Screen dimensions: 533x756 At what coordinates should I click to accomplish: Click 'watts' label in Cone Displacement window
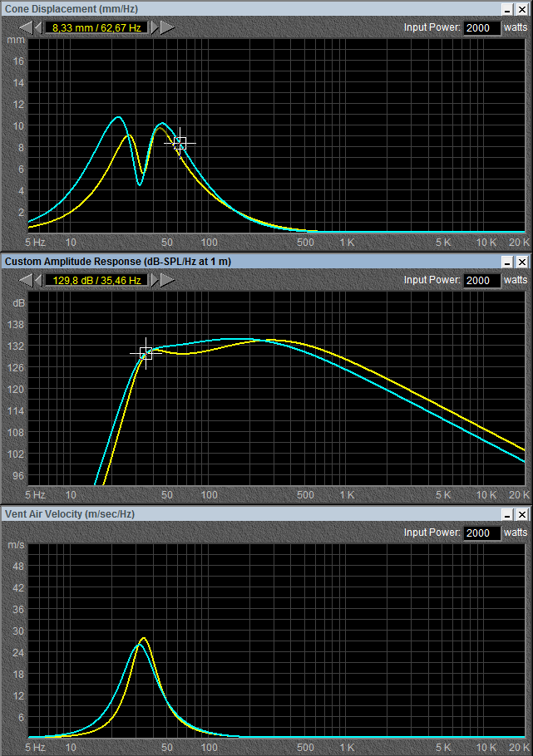pos(516,27)
